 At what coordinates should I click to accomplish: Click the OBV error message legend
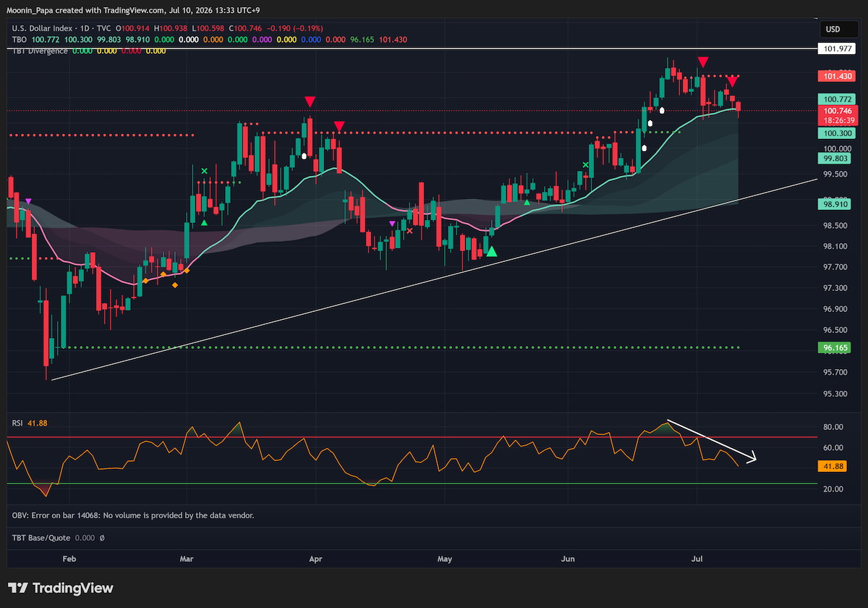[x=133, y=515]
